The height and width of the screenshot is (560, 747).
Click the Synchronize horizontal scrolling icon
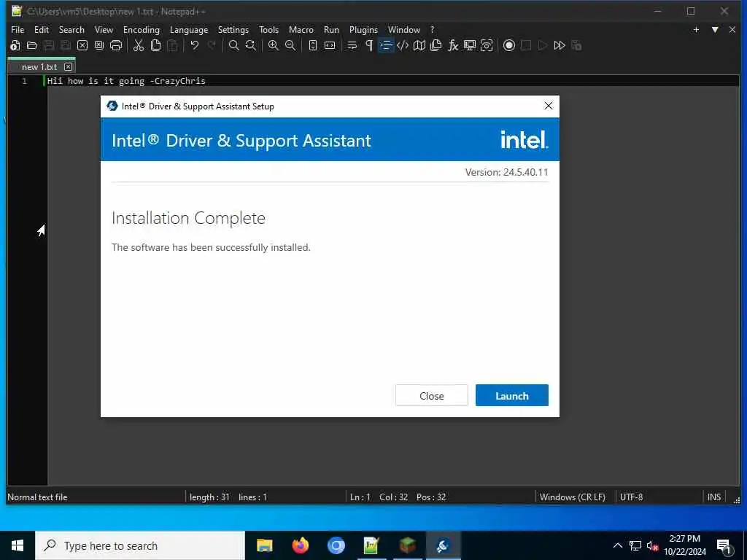(x=330, y=45)
